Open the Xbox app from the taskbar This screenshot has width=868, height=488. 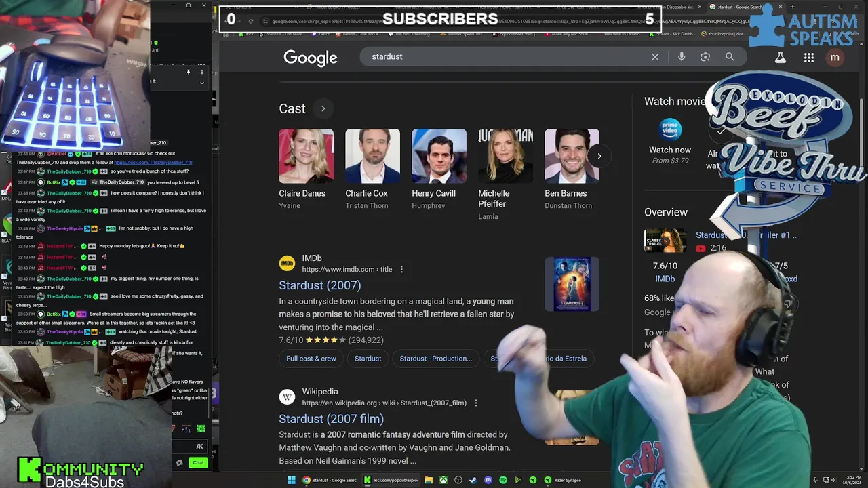(443, 480)
